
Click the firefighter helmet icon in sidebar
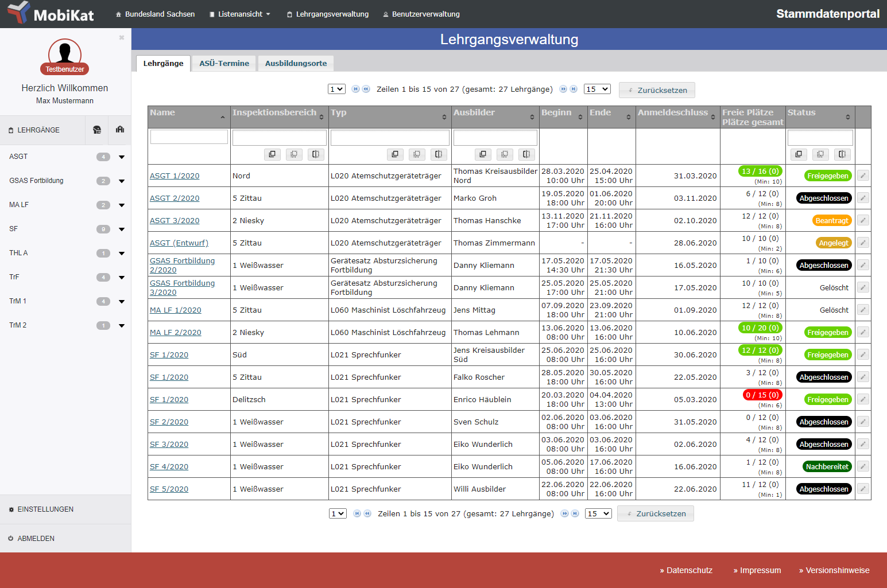[x=97, y=130]
